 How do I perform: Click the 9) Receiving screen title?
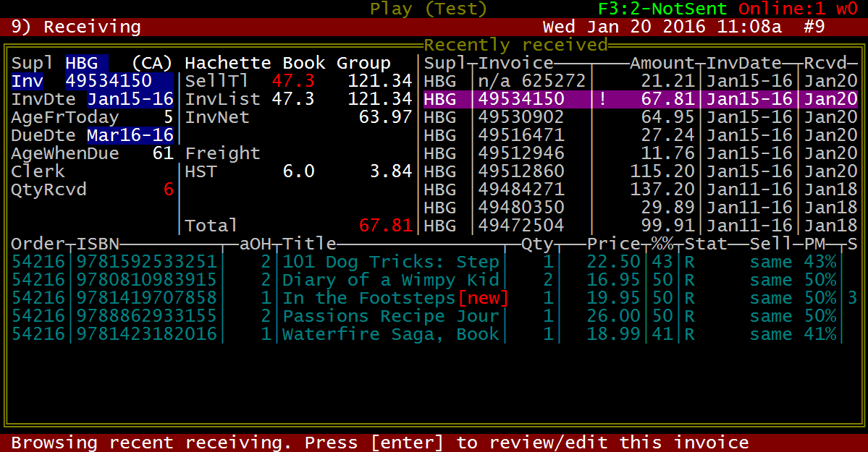pyautogui.click(x=76, y=27)
